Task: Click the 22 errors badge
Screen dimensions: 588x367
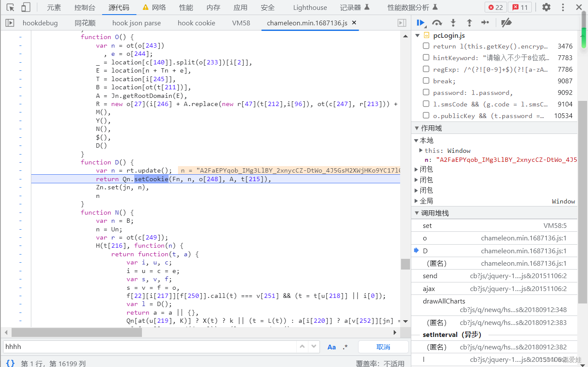Action: 495,7
